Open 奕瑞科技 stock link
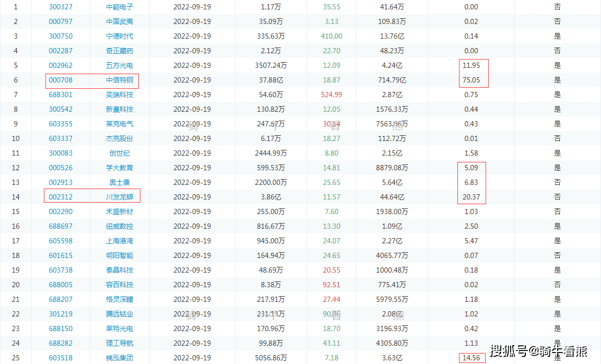 [x=120, y=95]
